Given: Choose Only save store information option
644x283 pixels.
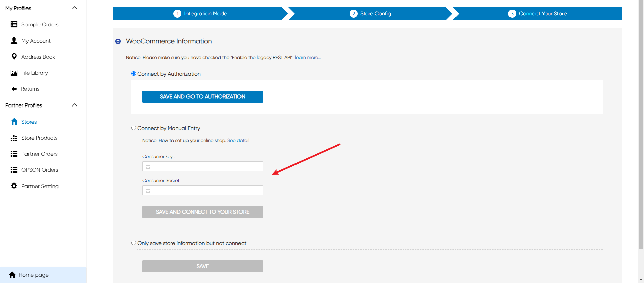Looking at the screenshot, I should [134, 243].
